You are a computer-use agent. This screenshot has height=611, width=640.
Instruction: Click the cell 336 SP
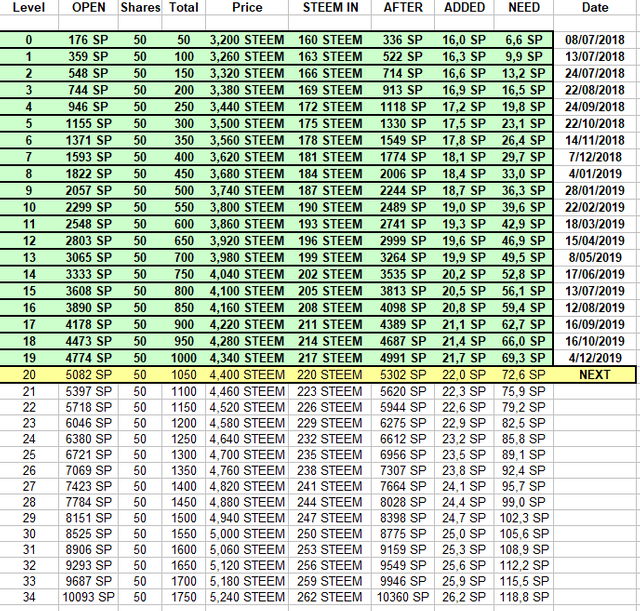pyautogui.click(x=403, y=40)
